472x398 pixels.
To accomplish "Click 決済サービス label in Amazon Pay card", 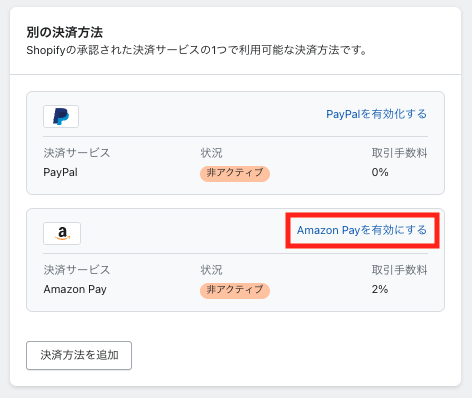I will coord(77,270).
